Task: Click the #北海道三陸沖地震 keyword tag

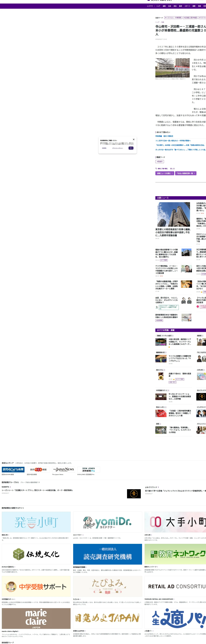Action: pyautogui.click(x=190, y=18)
